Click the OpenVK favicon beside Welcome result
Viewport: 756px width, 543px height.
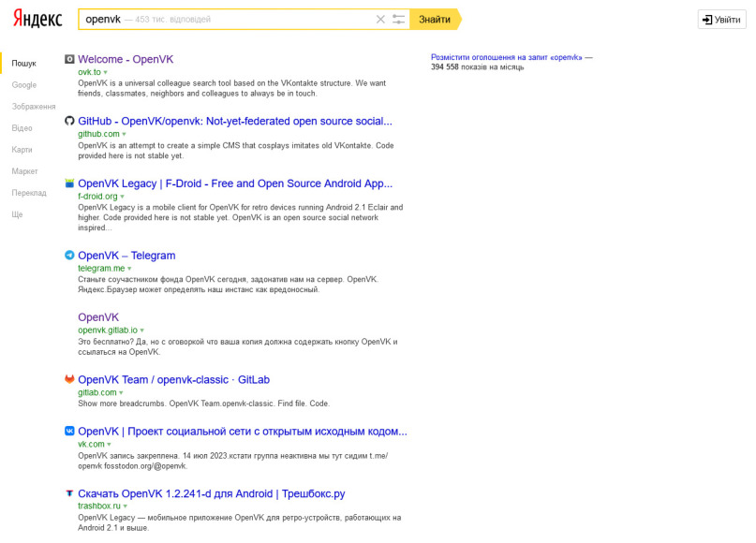point(69,59)
